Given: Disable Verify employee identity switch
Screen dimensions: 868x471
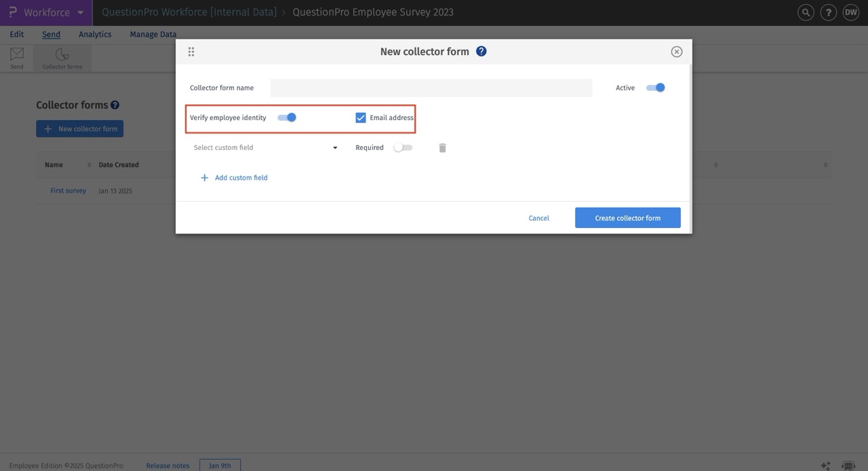Looking at the screenshot, I should (x=287, y=117).
